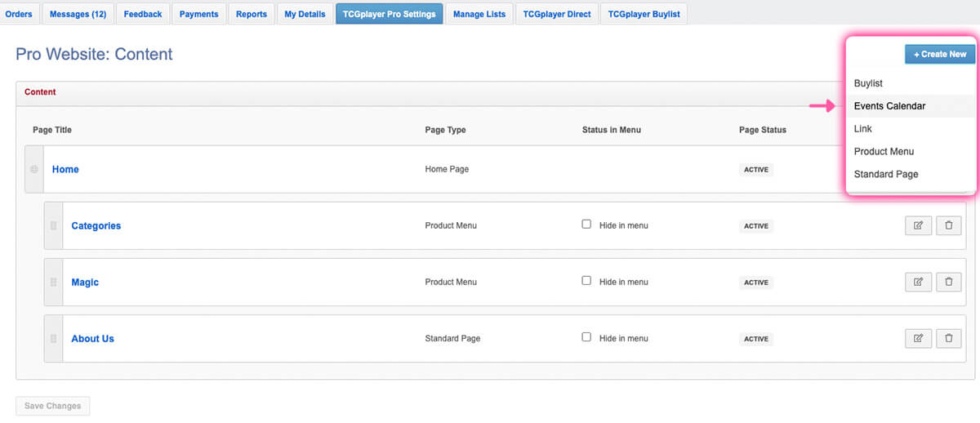Switch to the My Details tab
Image resolution: width=980 pixels, height=423 pixels.
click(305, 14)
